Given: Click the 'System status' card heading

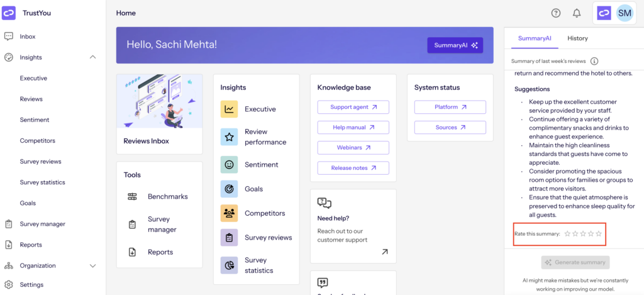Looking at the screenshot, I should [437, 87].
